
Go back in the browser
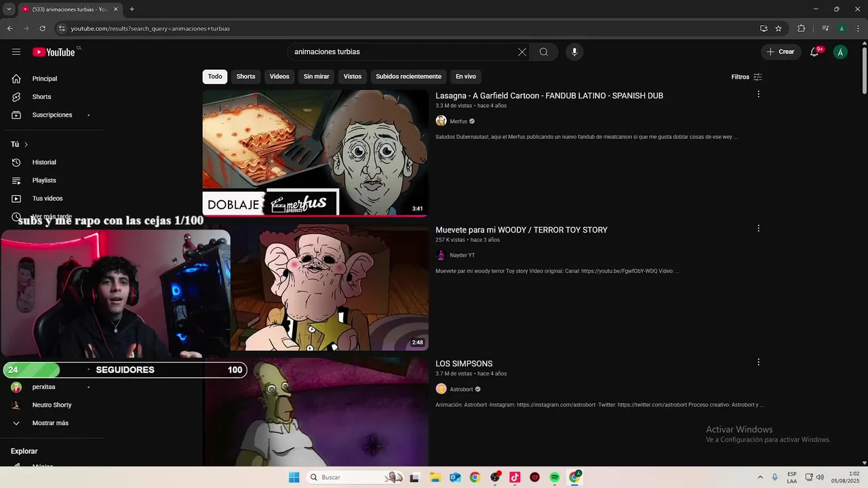(9, 28)
